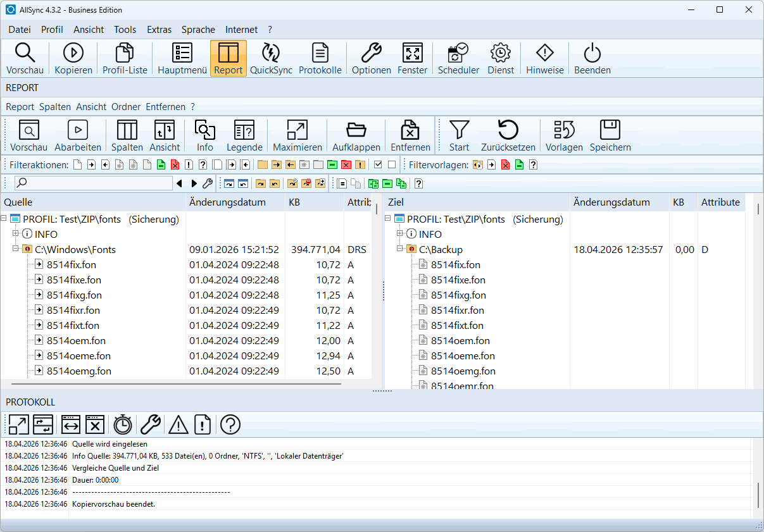Screen dimensions: 764x532
Task: Open QuickSync from the main toolbar
Action: (x=271, y=59)
